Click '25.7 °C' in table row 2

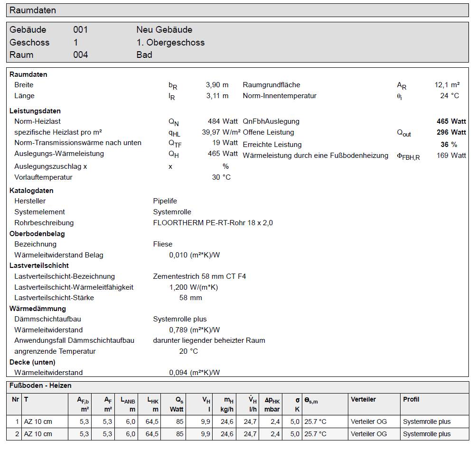pos(315,434)
